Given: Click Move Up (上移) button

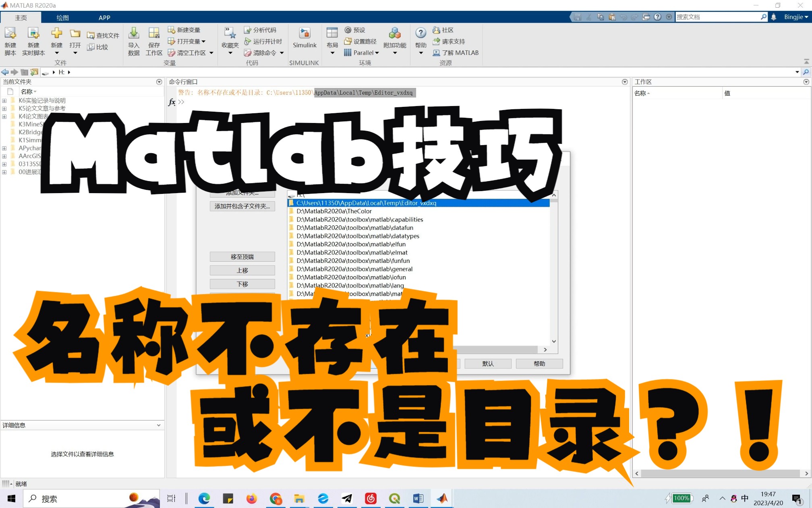Looking at the screenshot, I should (x=242, y=271).
